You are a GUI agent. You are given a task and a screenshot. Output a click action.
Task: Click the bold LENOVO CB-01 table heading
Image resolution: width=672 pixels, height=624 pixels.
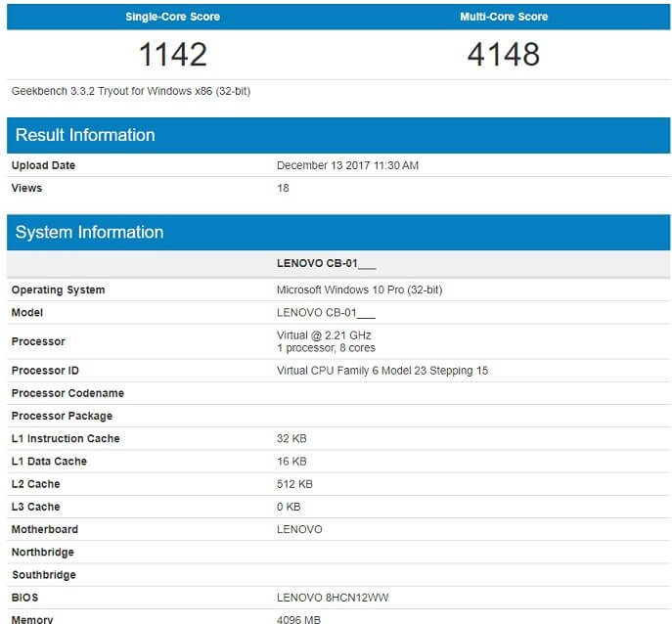[x=326, y=263]
